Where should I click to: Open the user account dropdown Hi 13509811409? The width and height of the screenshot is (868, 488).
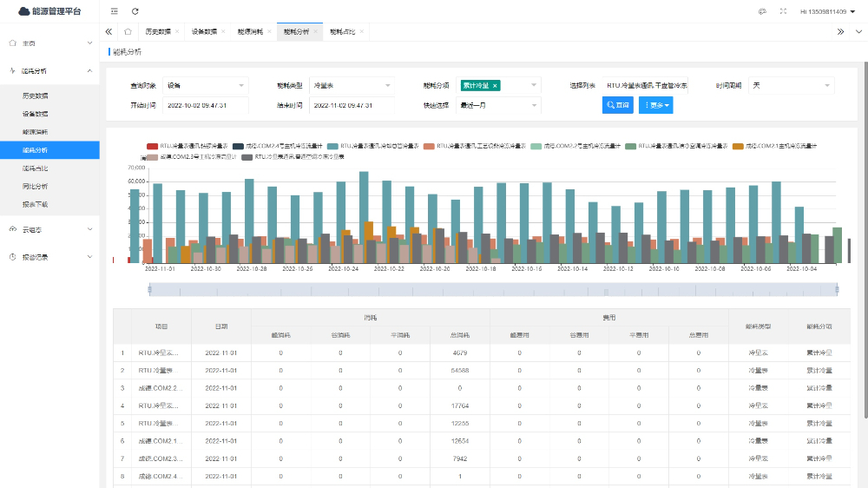tap(827, 11)
